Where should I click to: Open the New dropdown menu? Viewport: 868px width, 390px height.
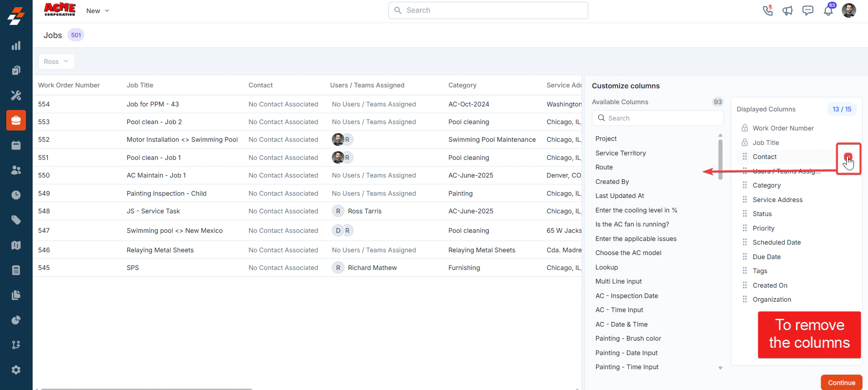pos(98,11)
